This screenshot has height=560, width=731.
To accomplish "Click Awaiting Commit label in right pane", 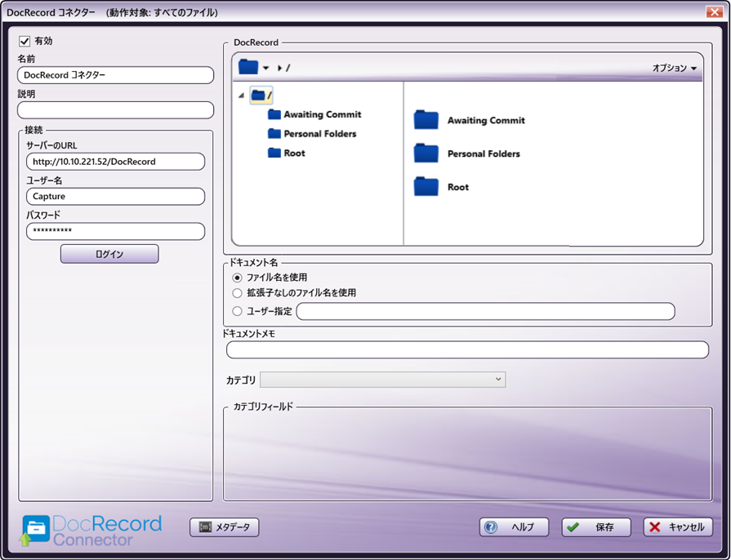I will [x=486, y=120].
